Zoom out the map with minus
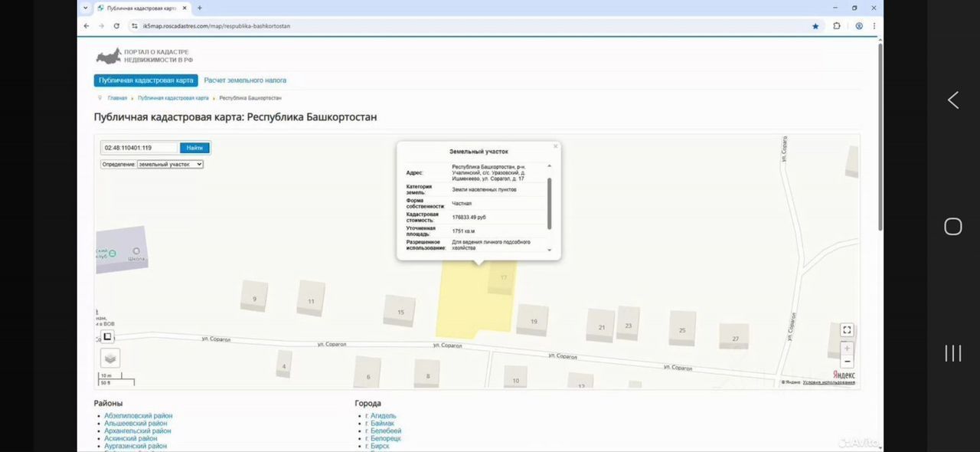Viewport: 980px width, 452px height. 847,361
